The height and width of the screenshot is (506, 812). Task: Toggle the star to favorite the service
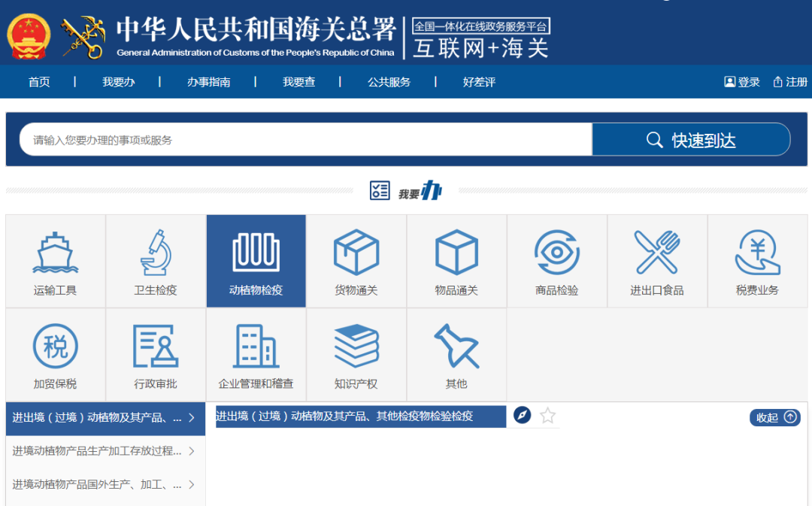tap(547, 414)
